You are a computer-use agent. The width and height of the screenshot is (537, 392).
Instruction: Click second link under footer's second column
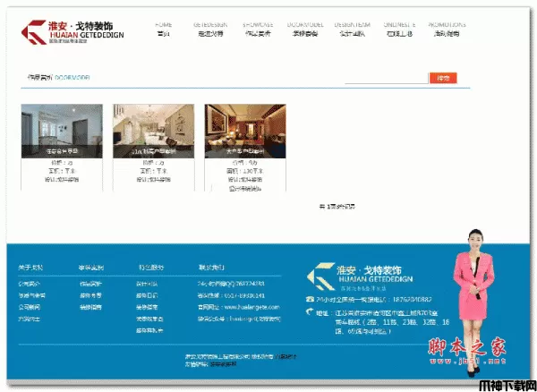click(90, 295)
